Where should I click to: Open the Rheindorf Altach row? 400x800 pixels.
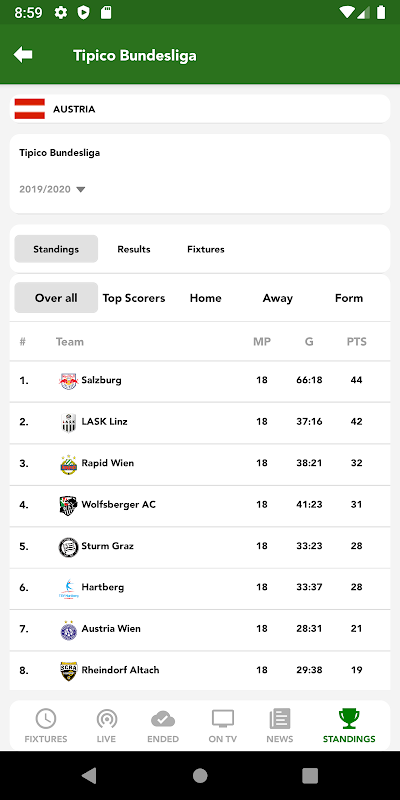pos(200,670)
